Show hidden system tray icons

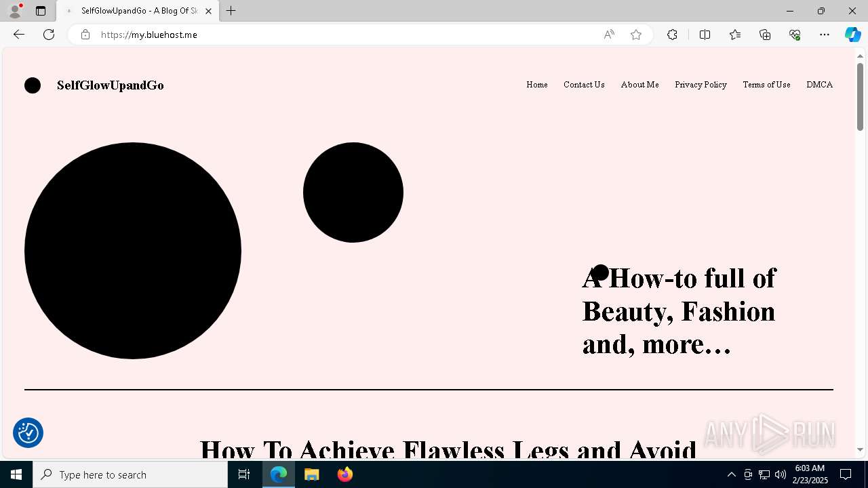click(x=731, y=474)
